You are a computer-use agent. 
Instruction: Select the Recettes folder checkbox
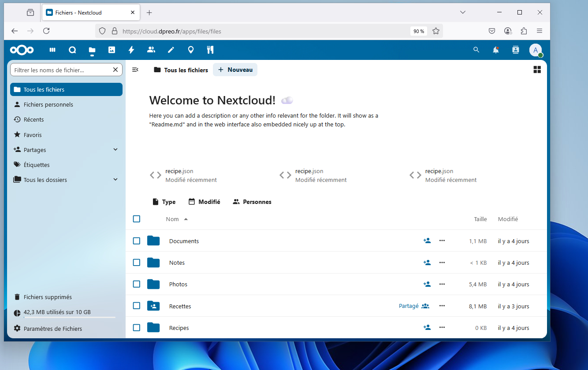(137, 306)
